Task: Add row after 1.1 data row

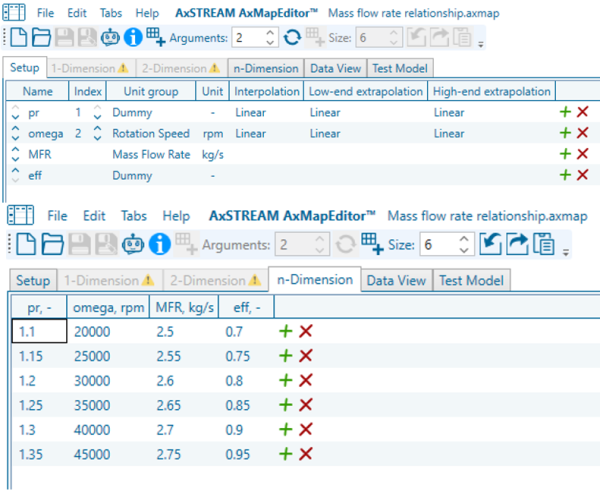Action: 285,331
